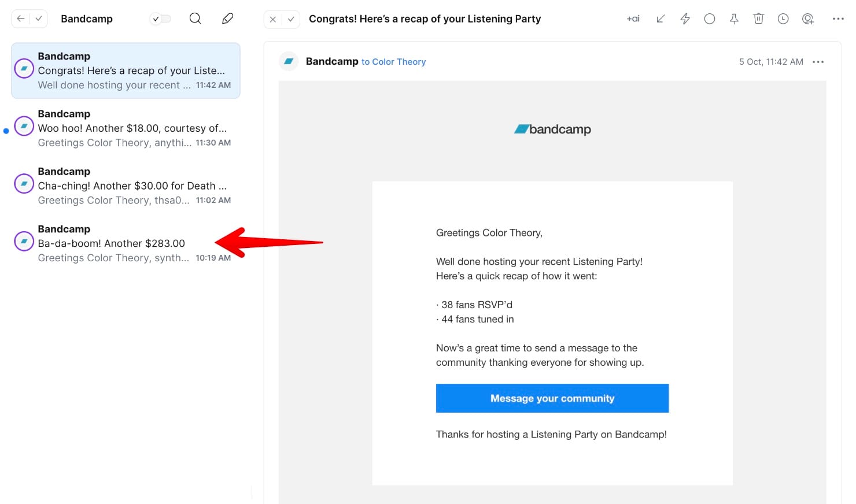Open the 'Woo hoo! Another $18.00' email
This screenshot has height=504, width=856.
pyautogui.click(x=126, y=128)
